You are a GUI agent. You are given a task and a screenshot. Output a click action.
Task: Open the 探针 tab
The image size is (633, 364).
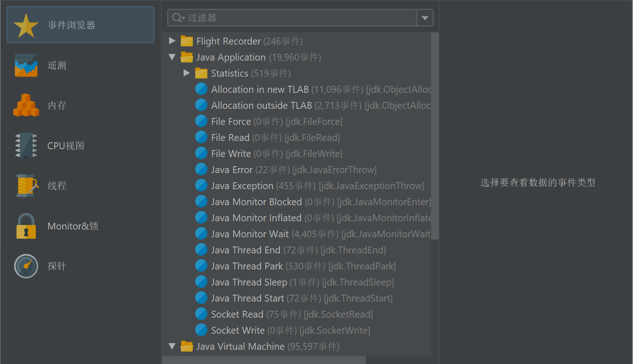pos(80,266)
